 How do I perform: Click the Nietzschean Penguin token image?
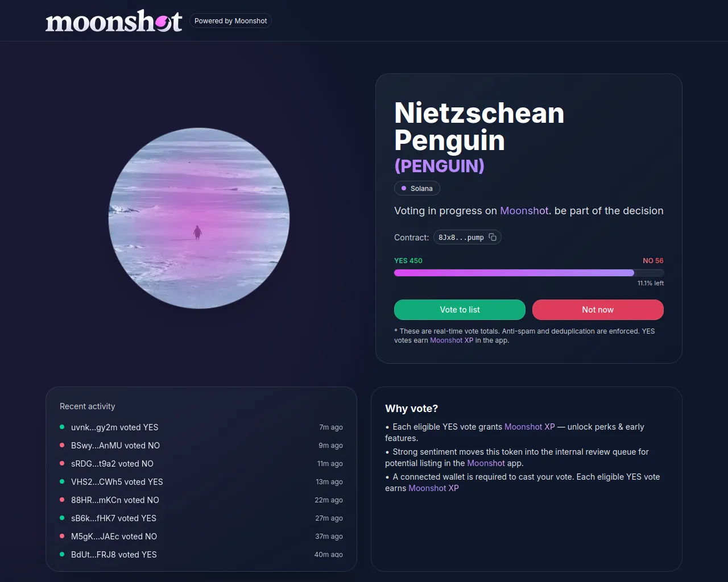tap(199, 218)
